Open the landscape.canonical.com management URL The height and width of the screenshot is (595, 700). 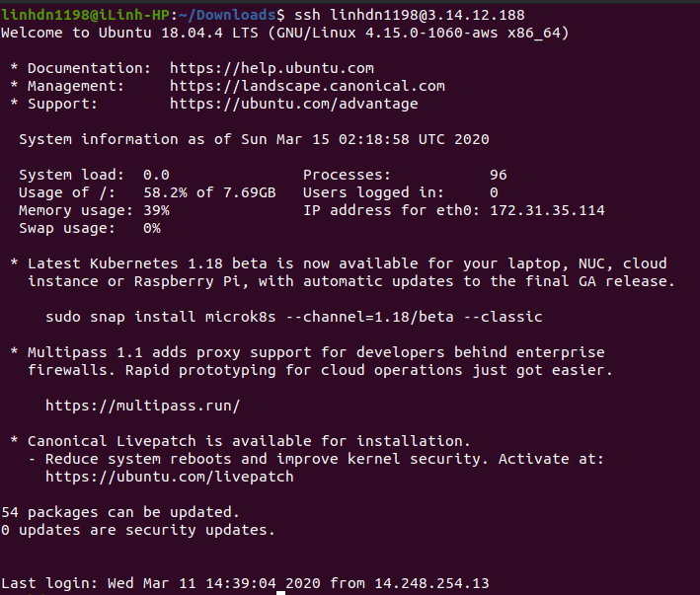[307, 86]
